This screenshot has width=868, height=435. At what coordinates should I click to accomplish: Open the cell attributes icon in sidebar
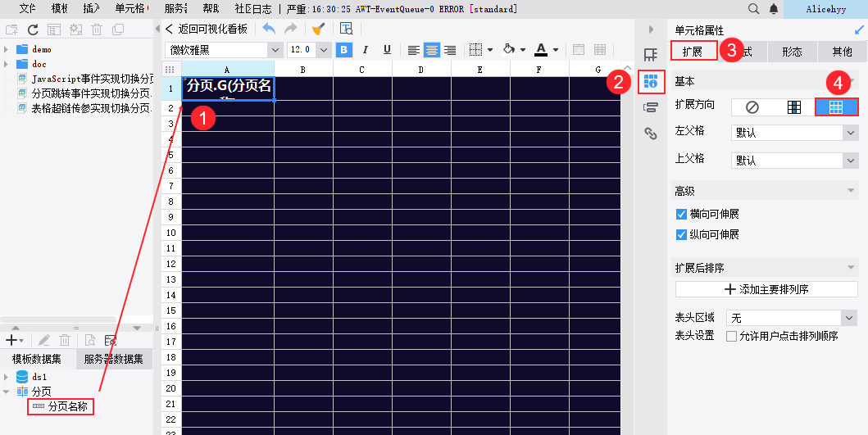coord(651,82)
